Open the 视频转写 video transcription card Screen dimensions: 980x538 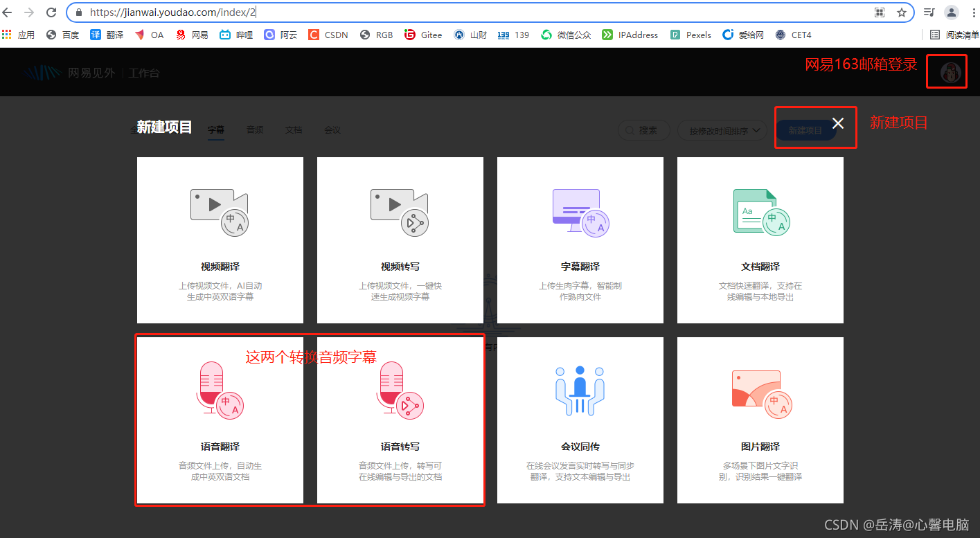click(x=400, y=240)
